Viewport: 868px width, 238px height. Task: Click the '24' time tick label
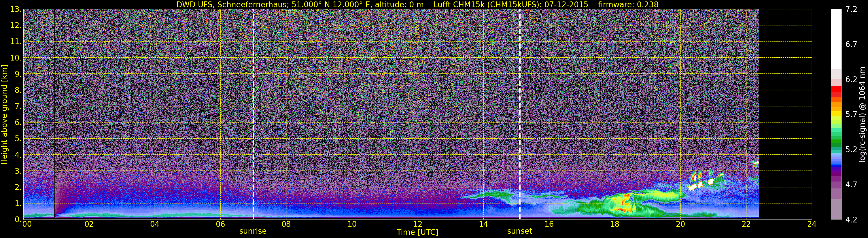(x=812, y=224)
